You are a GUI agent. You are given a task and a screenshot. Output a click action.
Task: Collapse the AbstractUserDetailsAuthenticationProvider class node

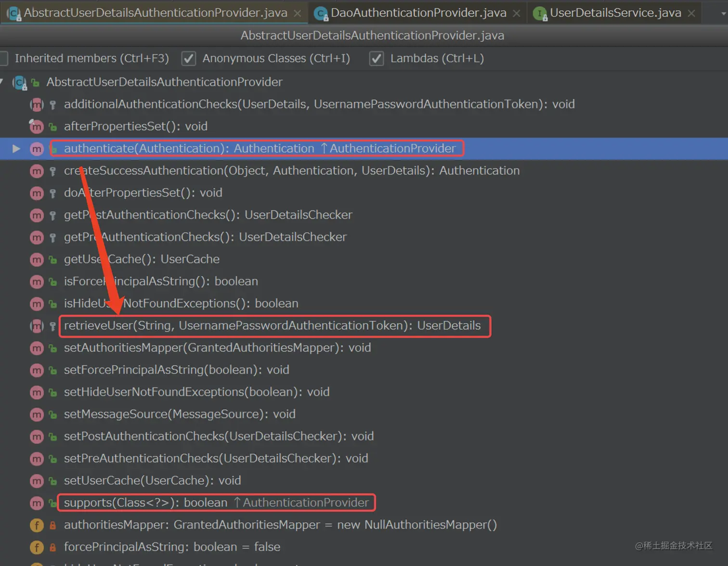(x=2, y=82)
